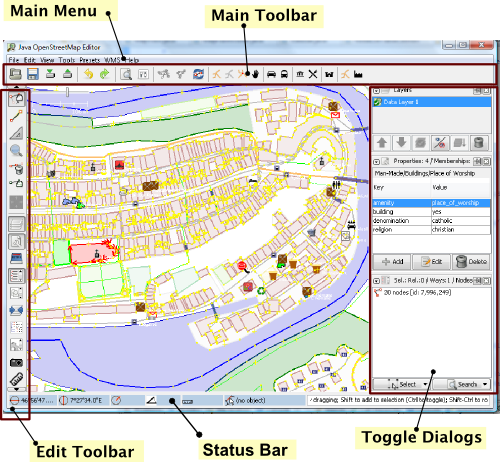Toggle the Measurement ruler dialog button
Screen dimensions: 500x462
[x=16, y=379]
